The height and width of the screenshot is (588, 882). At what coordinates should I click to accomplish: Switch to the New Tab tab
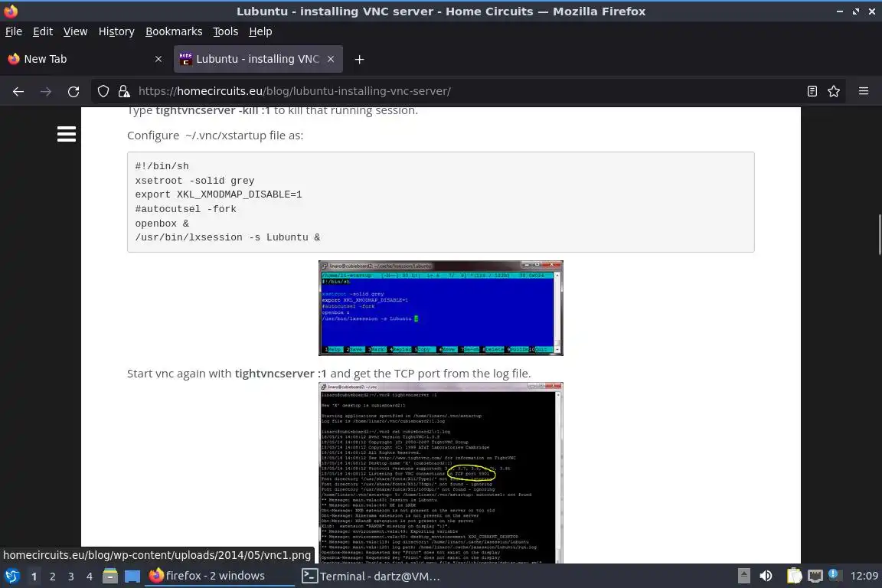pyautogui.click(x=85, y=59)
